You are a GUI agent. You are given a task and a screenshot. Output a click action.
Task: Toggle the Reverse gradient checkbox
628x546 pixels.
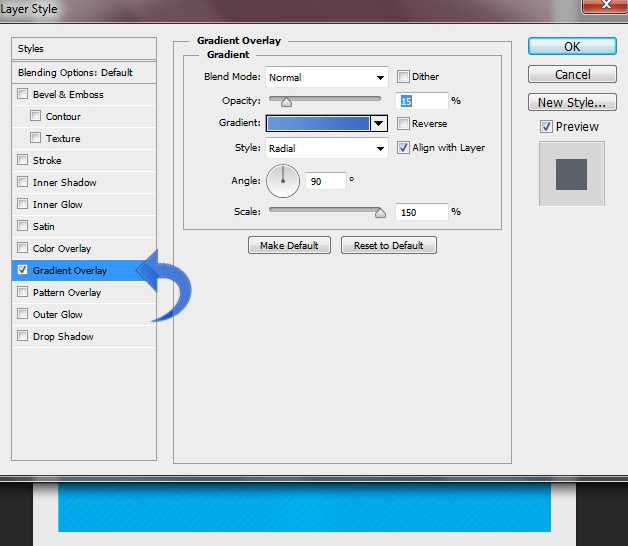[x=404, y=124]
